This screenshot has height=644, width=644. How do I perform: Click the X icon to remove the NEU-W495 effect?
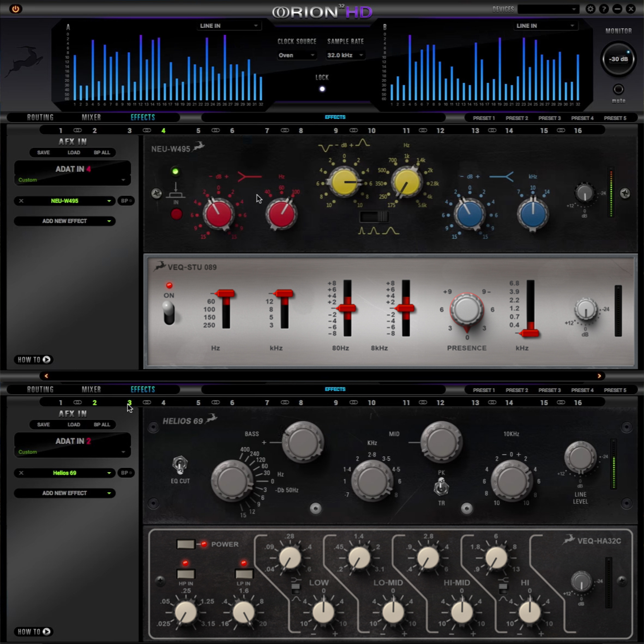pos(21,201)
